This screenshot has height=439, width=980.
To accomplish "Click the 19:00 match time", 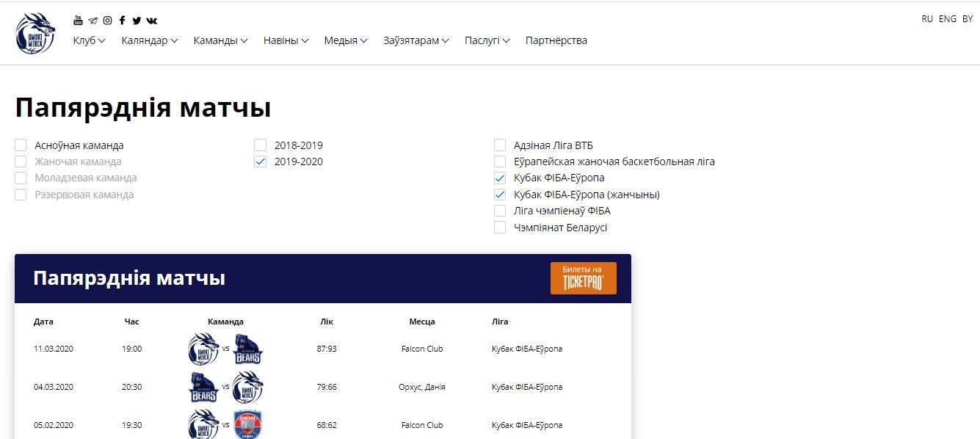I will click(132, 349).
